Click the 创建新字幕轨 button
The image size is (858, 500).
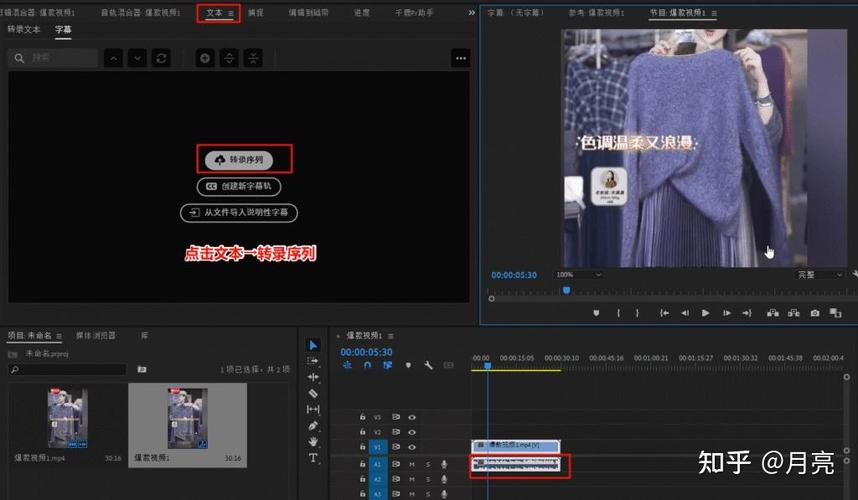coord(239,186)
